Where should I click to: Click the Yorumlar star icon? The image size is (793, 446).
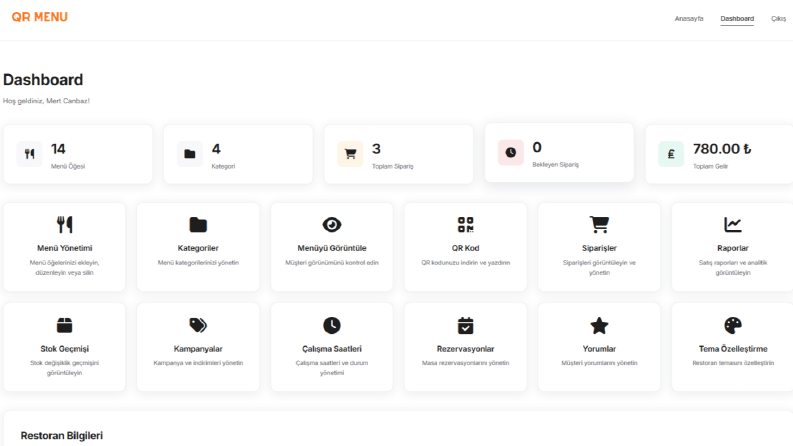pyautogui.click(x=599, y=325)
